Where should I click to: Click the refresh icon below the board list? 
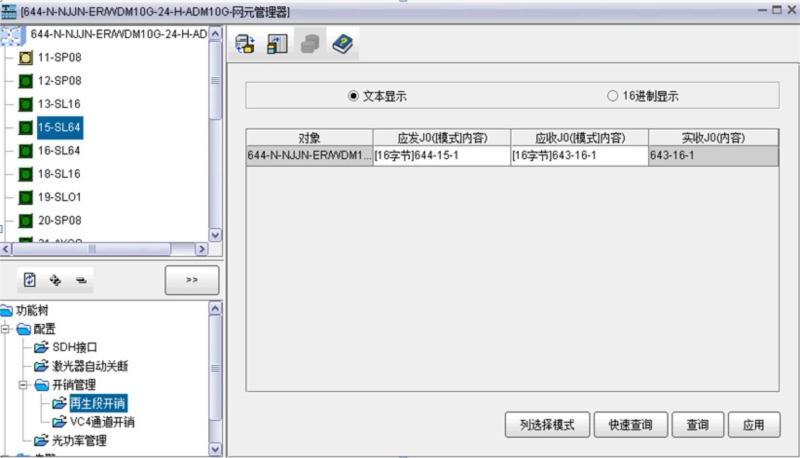click(x=30, y=282)
